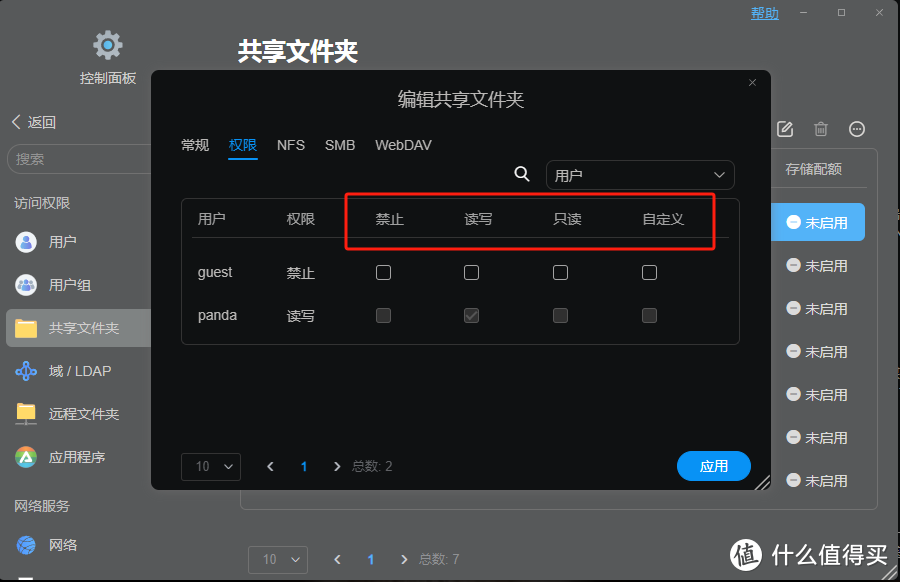The width and height of the screenshot is (900, 582).
Task: Switch to the SMB tab
Action: 340,145
